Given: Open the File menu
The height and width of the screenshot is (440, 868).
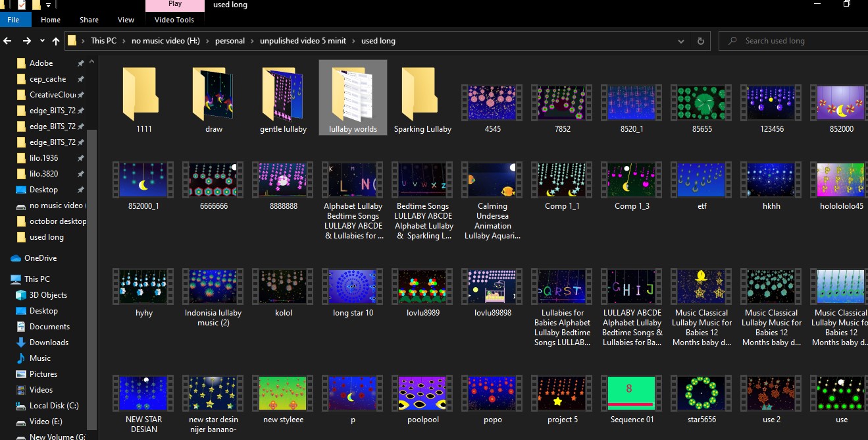Looking at the screenshot, I should pos(13,20).
